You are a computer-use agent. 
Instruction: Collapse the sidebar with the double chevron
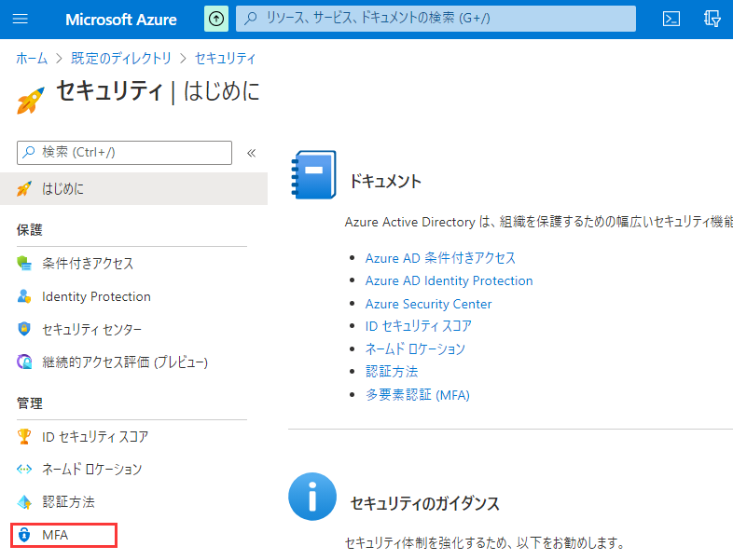251,153
